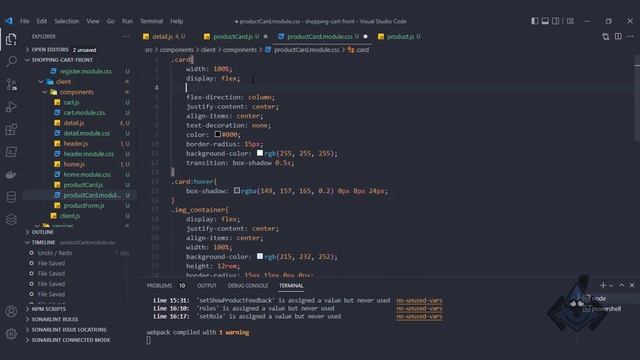Open the File menu
640x360 pixels.
click(24, 21)
